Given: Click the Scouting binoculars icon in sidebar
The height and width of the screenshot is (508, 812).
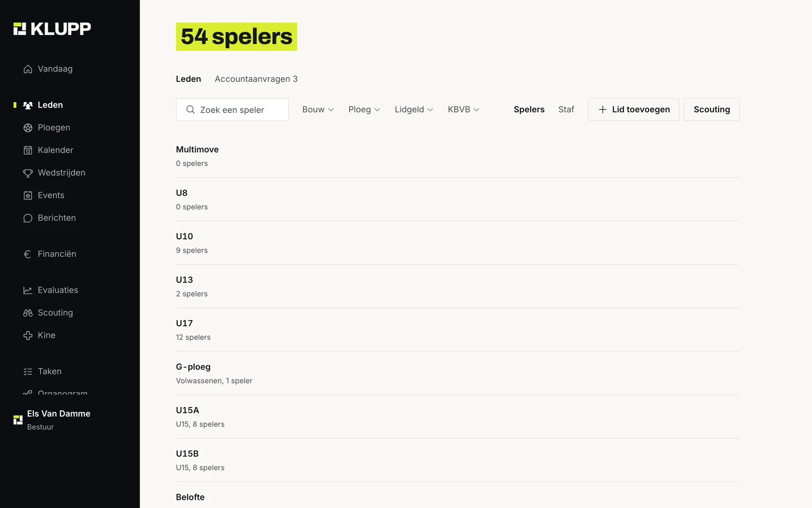Looking at the screenshot, I should coord(28,313).
